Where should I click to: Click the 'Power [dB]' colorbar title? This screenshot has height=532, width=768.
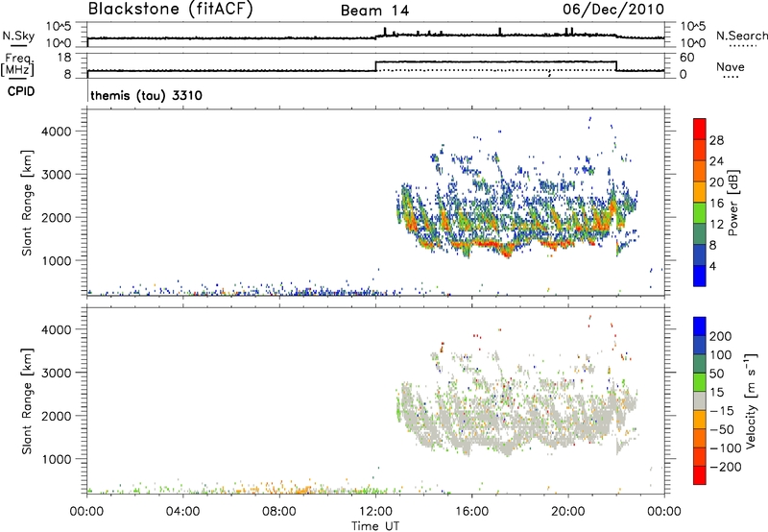[x=732, y=203]
